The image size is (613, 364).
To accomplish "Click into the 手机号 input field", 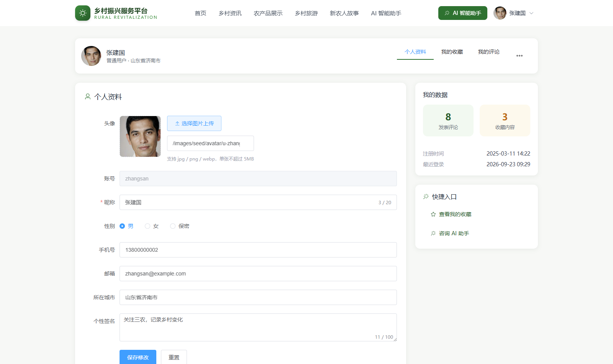I will (258, 250).
